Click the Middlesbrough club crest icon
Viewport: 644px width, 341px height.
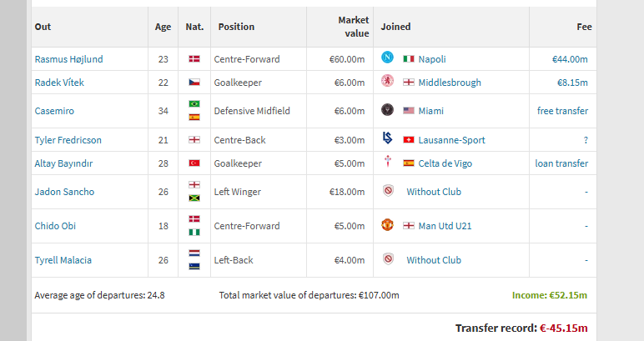point(387,81)
